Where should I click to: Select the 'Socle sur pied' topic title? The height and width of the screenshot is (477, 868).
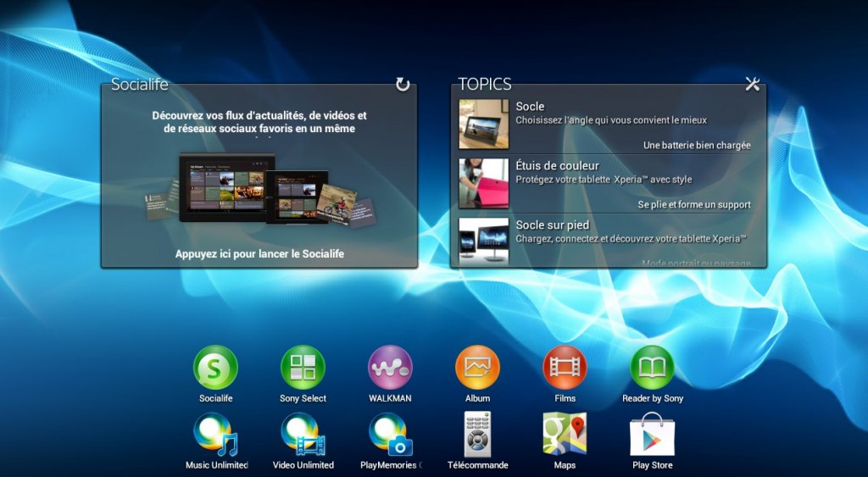click(x=553, y=225)
